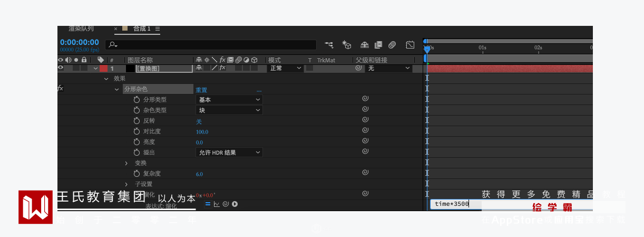
Task: Click stopwatch for 分形类型 property
Action: (x=136, y=99)
